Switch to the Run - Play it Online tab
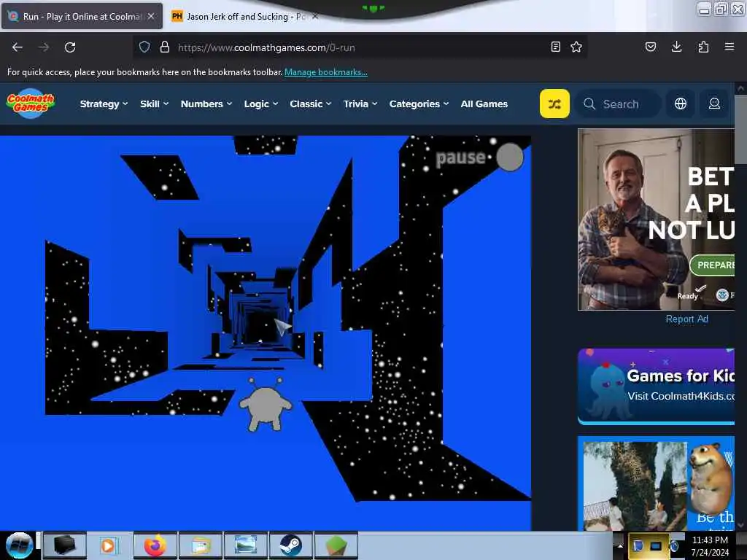The width and height of the screenshot is (747, 560). [x=82, y=16]
